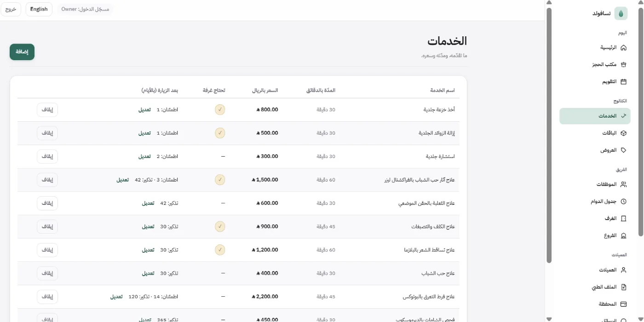Image resolution: width=644 pixels, height=322 pixels.
Task: Click room checkmark in علاج الكلف والتصبغات row
Action: tap(220, 226)
